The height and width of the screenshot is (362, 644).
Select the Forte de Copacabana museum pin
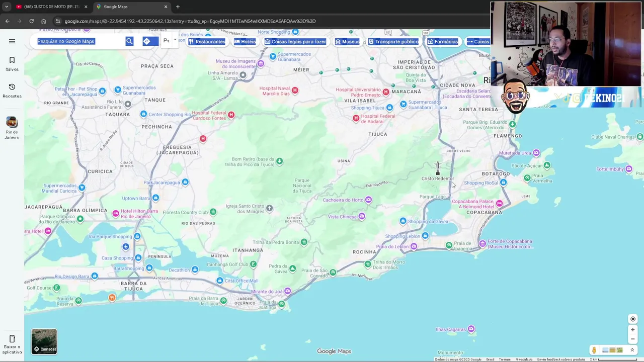tap(482, 244)
